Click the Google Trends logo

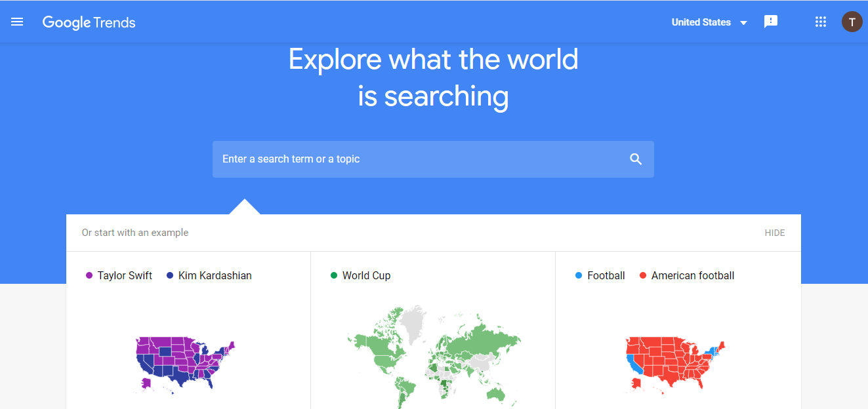click(89, 22)
